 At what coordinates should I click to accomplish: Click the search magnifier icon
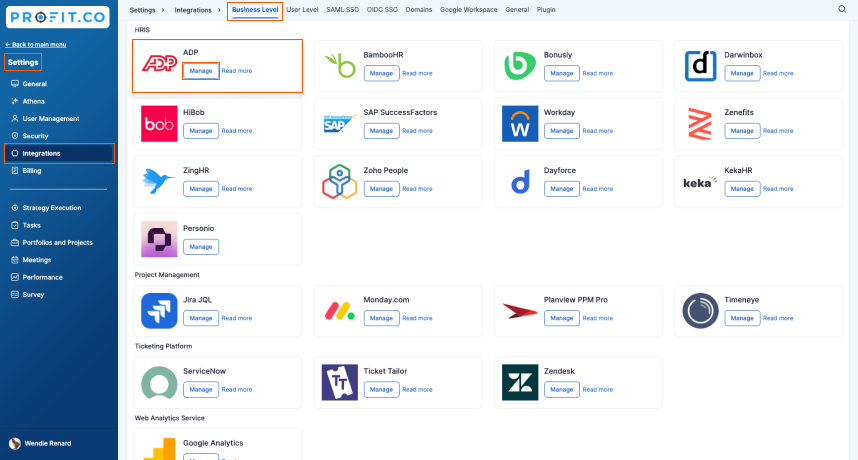tap(842, 9)
